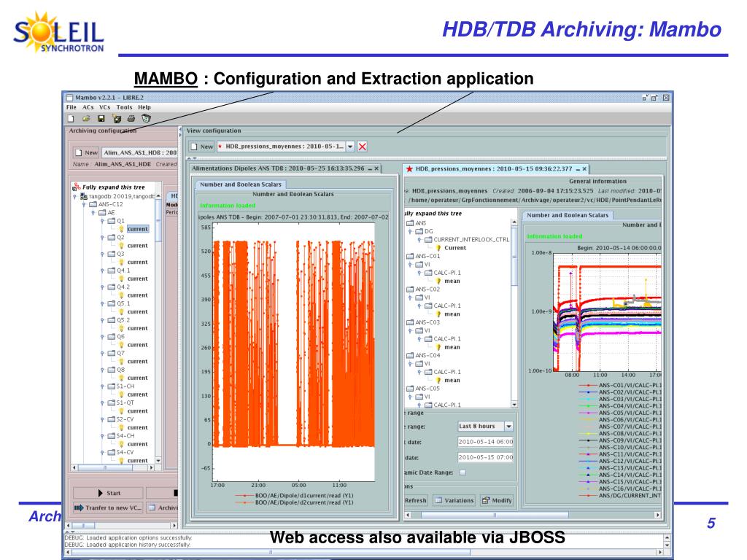Click the DG folder icon
Screen dimensions: 747x560
(x=419, y=231)
